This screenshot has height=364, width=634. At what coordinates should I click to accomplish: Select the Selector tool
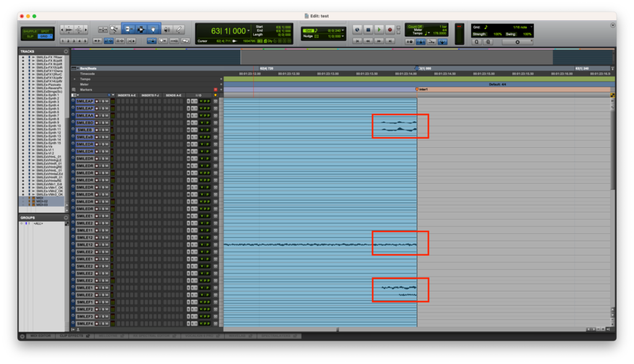tap(141, 29)
